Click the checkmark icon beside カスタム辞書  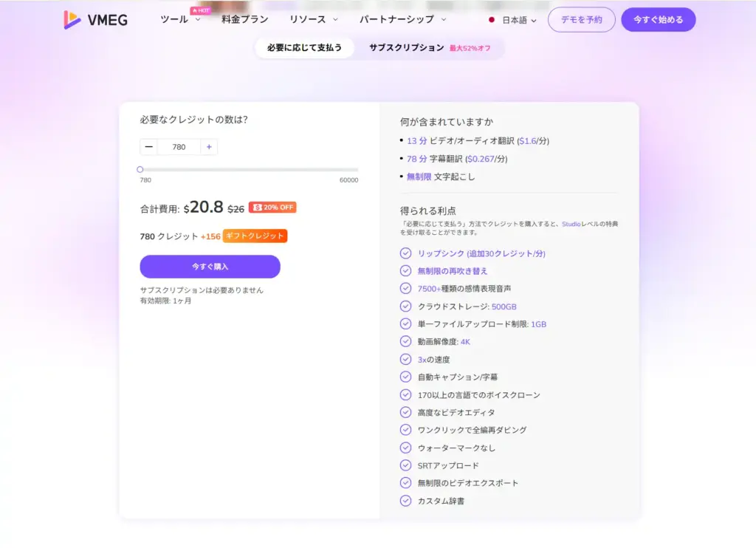point(405,501)
